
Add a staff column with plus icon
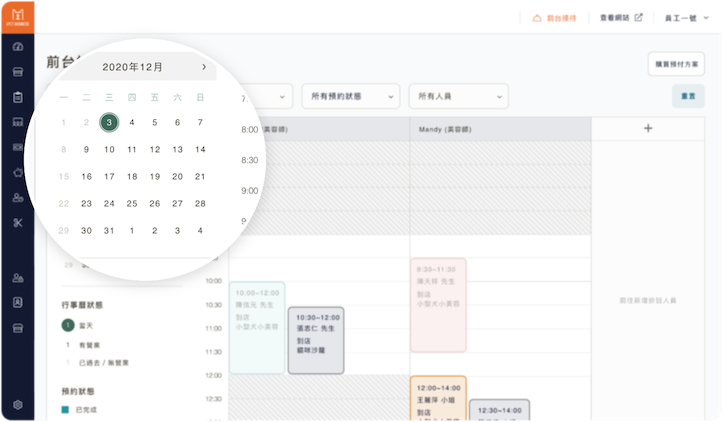click(x=648, y=128)
